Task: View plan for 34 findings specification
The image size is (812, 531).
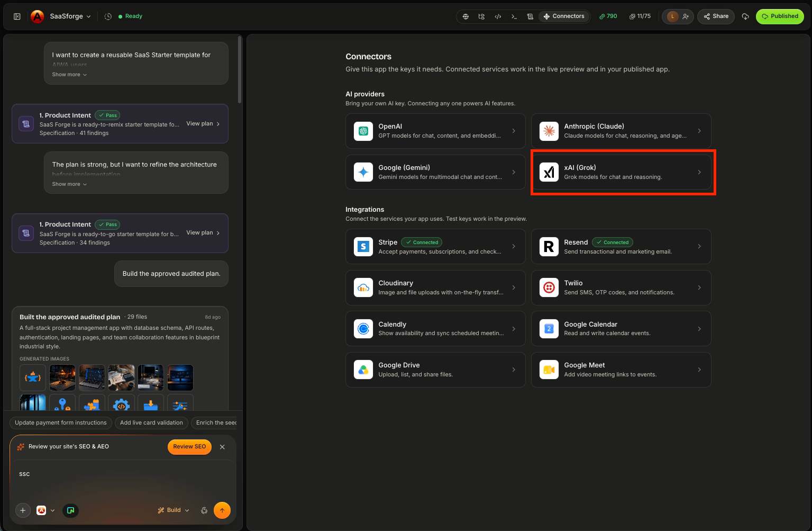Action: coord(203,233)
